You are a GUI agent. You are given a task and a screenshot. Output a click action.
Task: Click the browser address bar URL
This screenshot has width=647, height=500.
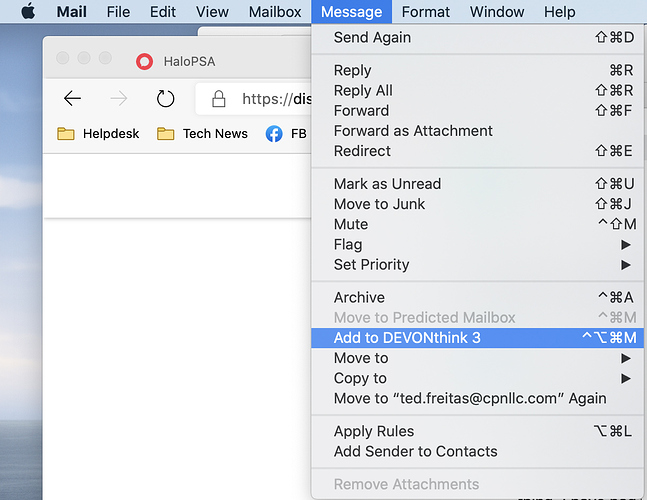click(276, 99)
